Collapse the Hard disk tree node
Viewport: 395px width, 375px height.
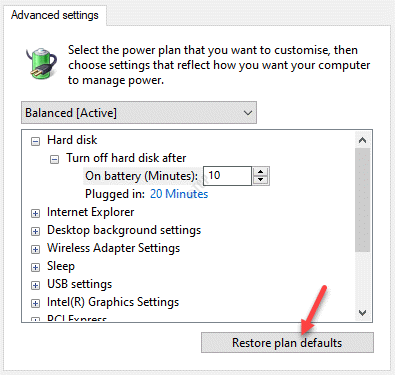pyautogui.click(x=35, y=142)
